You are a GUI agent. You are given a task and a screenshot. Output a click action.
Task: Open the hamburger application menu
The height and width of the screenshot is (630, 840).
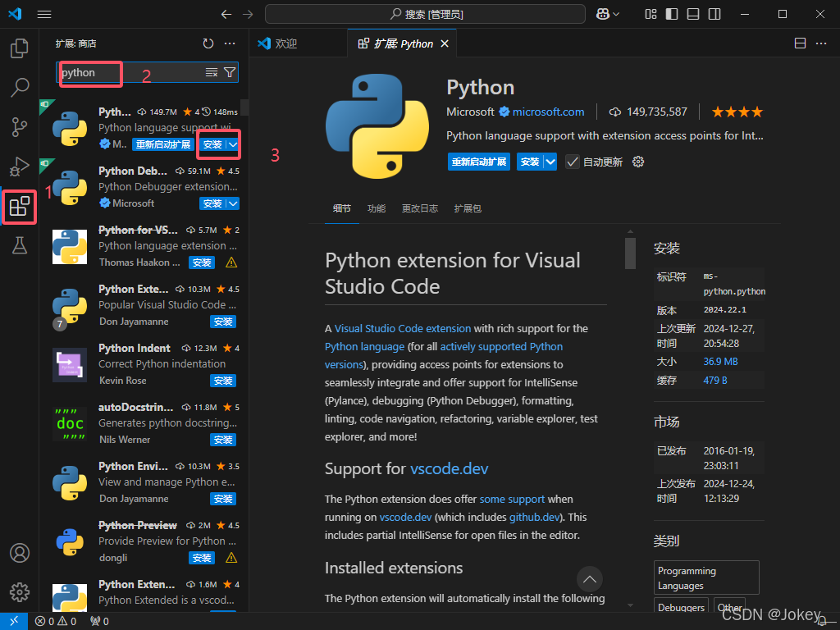pyautogui.click(x=44, y=15)
